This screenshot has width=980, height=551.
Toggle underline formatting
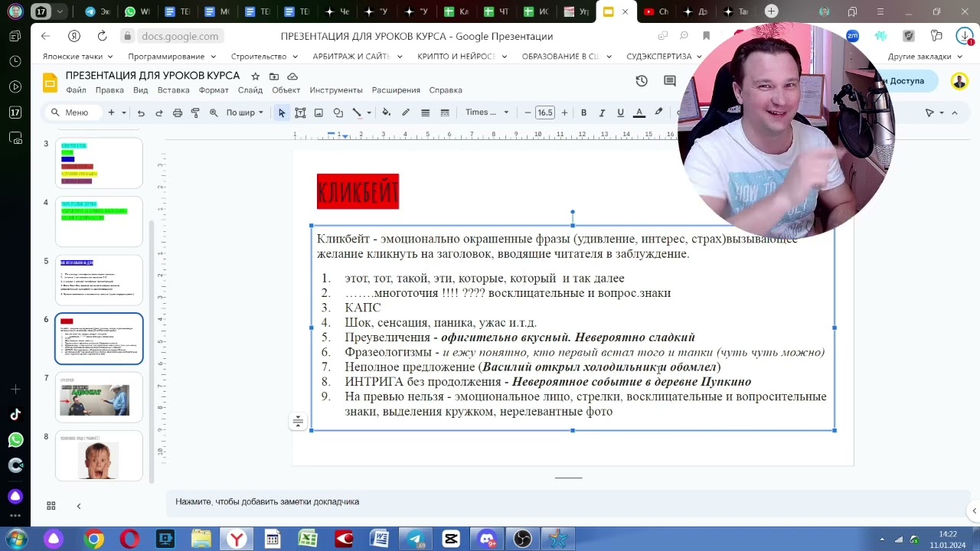(620, 112)
